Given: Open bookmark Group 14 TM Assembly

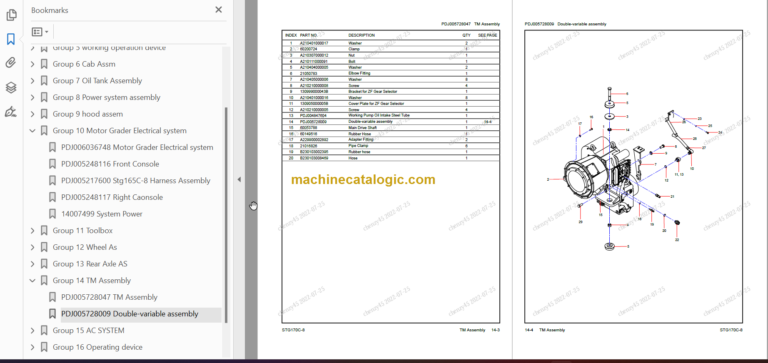Looking at the screenshot, I should click(x=92, y=280).
